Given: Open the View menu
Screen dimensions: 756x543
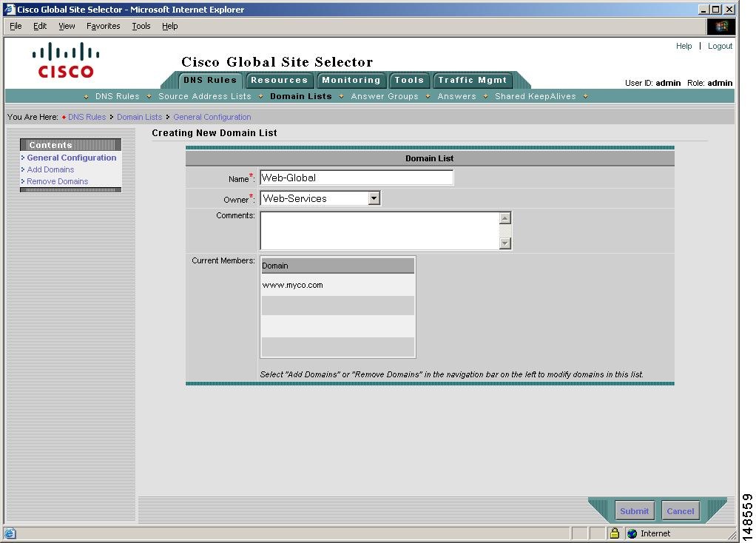Looking at the screenshot, I should (x=66, y=26).
